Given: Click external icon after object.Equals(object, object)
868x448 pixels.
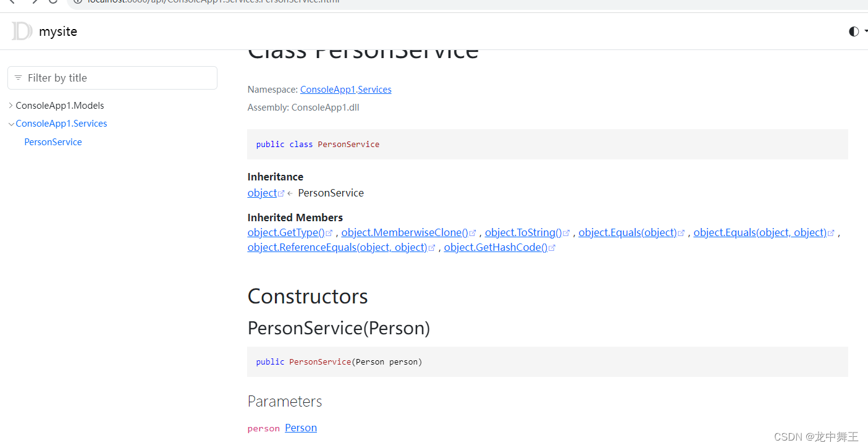Looking at the screenshot, I should [831, 233].
